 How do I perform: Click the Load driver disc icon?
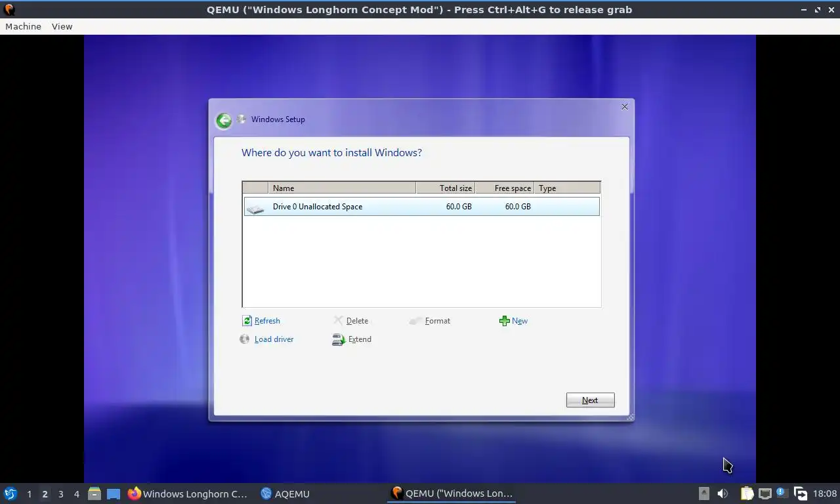point(245,339)
